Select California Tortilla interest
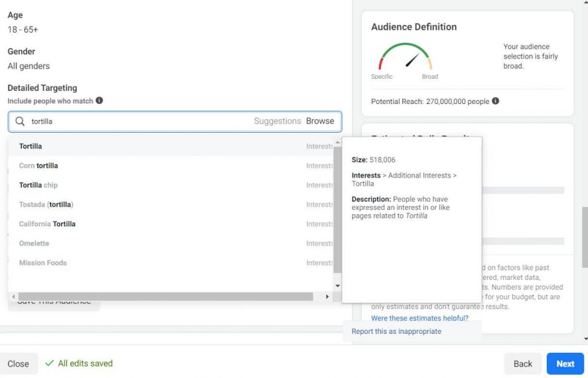Screen dimensions: 588x378 (x=47, y=224)
